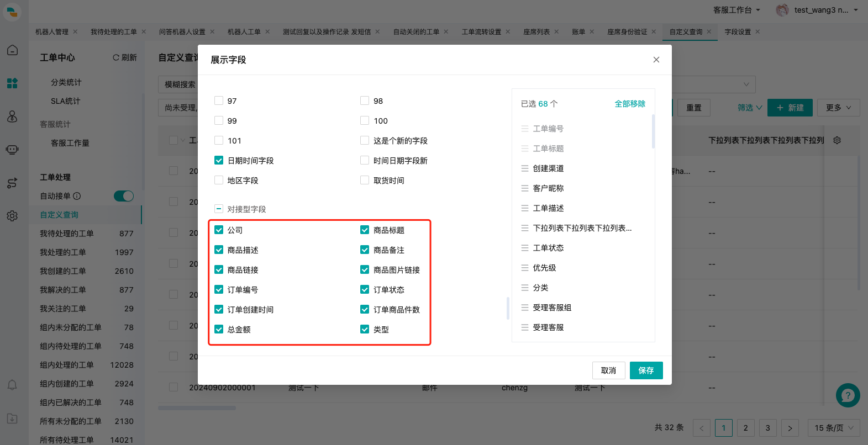Switch to the 机器人工单 tab
This screenshot has height=445, width=868.
[244, 31]
